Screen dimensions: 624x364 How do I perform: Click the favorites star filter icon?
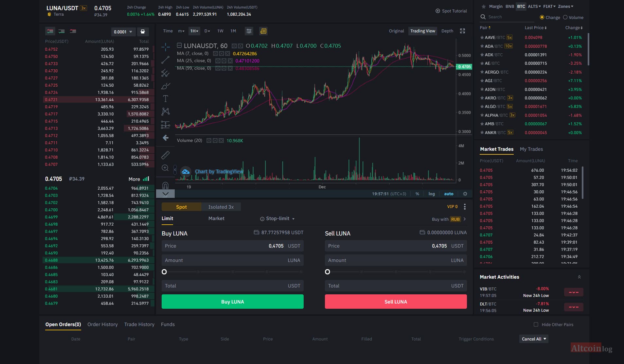click(x=483, y=7)
